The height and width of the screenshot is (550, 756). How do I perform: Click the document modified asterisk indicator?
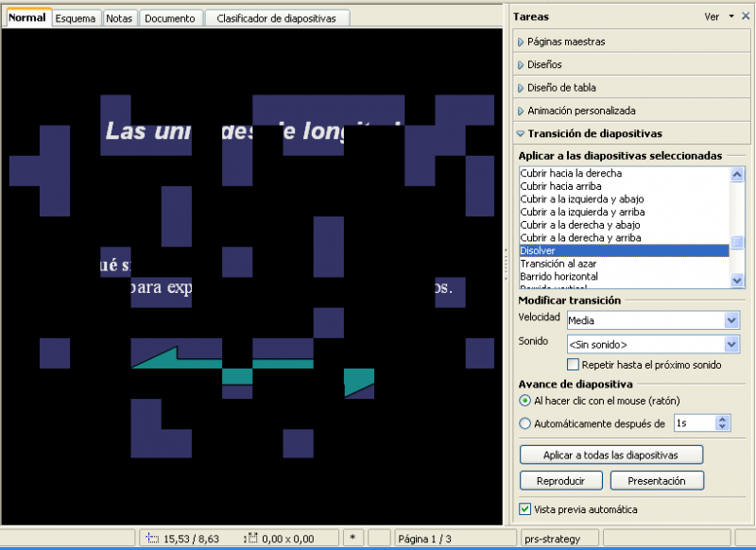pyautogui.click(x=352, y=539)
